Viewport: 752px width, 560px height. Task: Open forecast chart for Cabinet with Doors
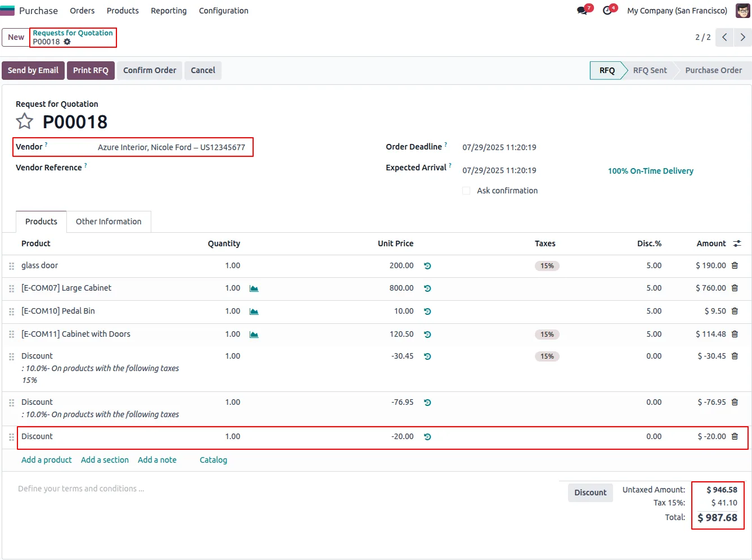254,335
